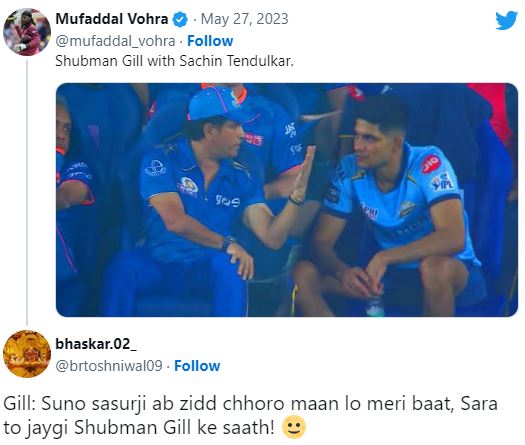The height and width of the screenshot is (445, 525).
Task: Click the Mumbai Indians crest on the blue shirt
Action: (x=189, y=187)
